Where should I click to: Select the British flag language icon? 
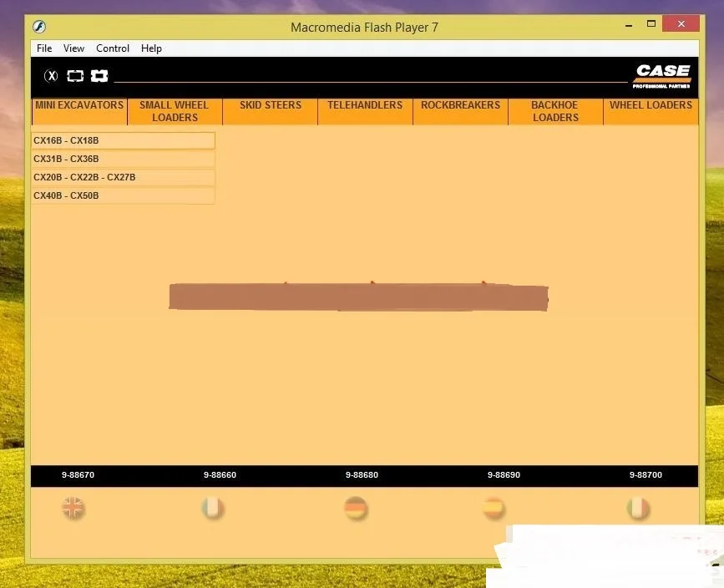coord(73,508)
